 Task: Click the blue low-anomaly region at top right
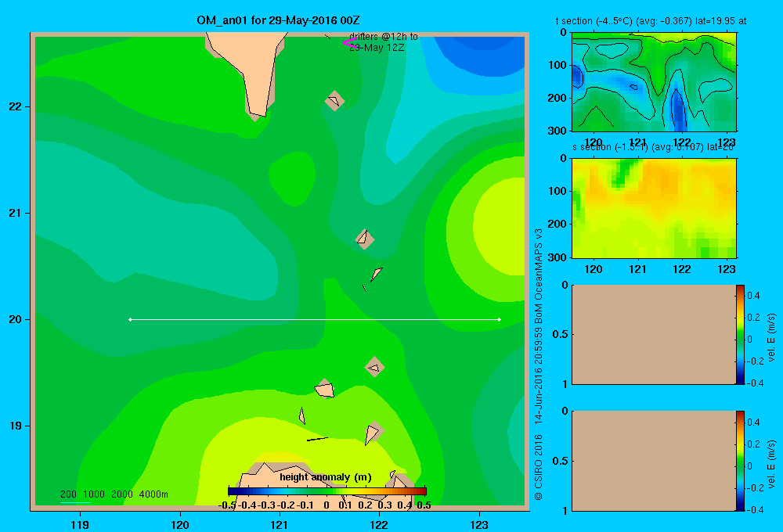pos(482,55)
